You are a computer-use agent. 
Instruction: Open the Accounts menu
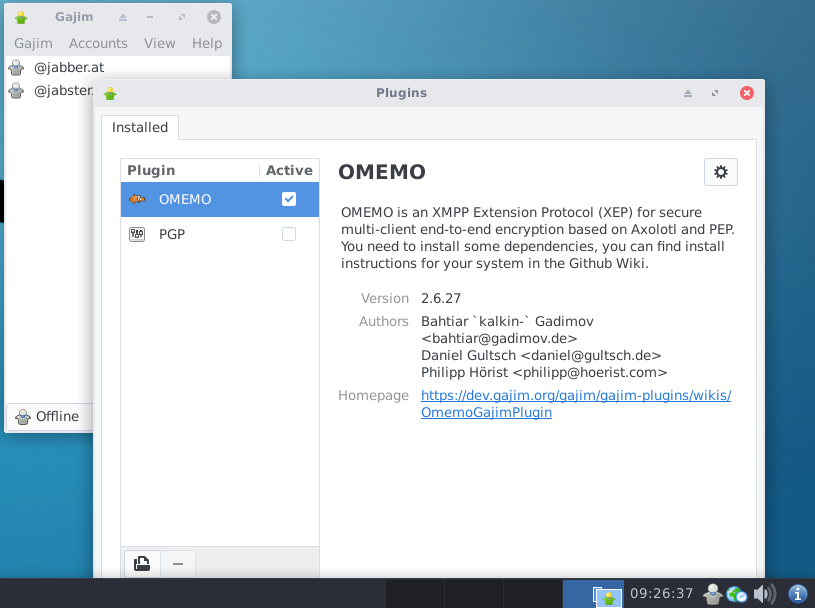tap(98, 43)
